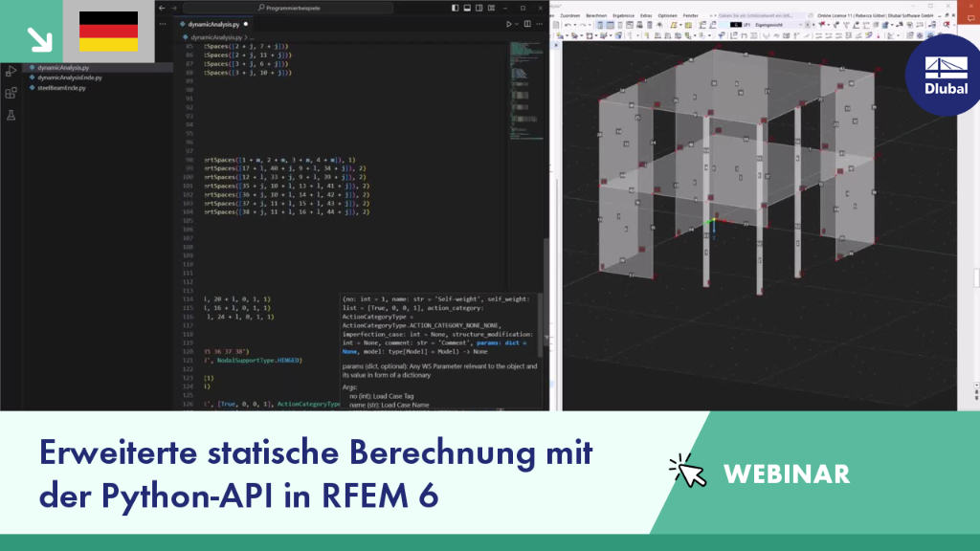This screenshot has height=551, width=980.
Task: Open the Run and Debug sidebar icon
Action: (x=11, y=72)
